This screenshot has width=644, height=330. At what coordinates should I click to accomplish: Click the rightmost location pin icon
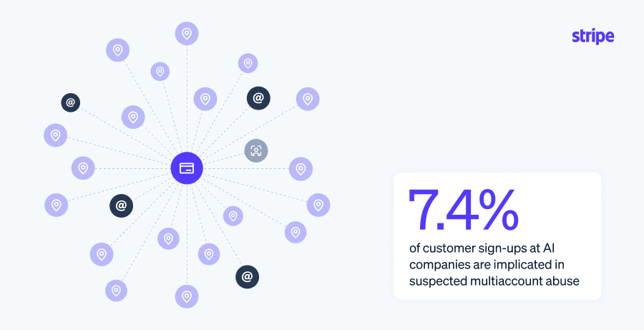318,205
